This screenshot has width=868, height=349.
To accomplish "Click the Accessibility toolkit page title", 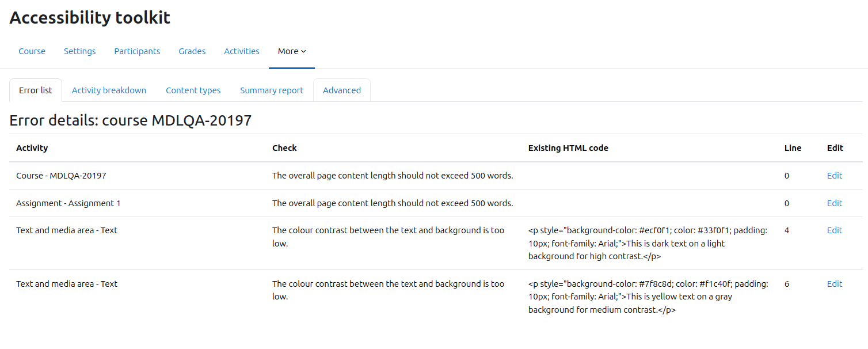I will pyautogui.click(x=90, y=17).
